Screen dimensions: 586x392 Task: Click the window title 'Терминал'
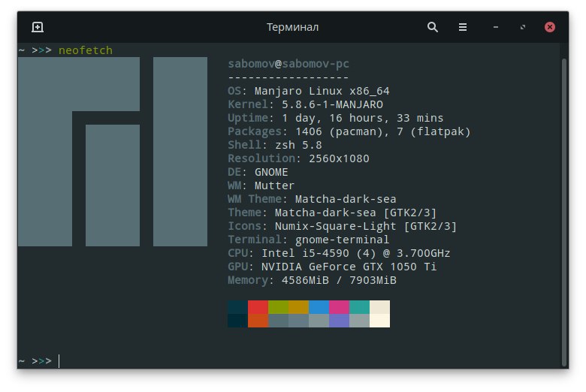293,27
